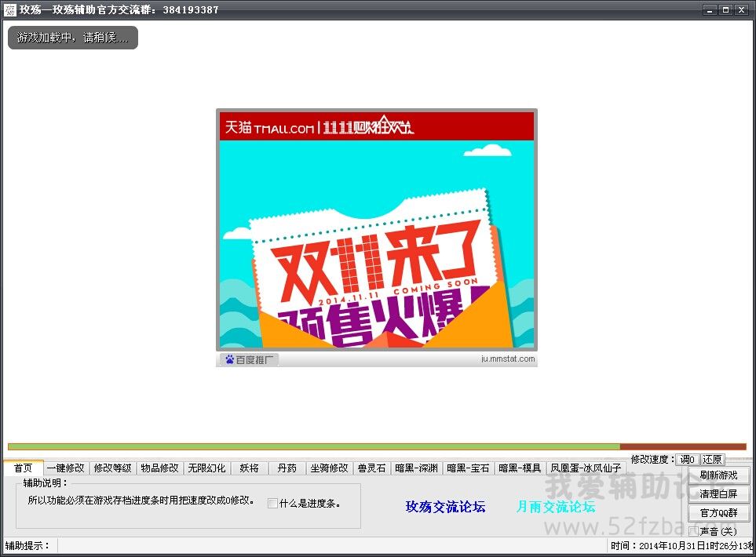Image resolution: width=756 pixels, height=557 pixels.
Task: Click the app icon in title bar
Action: tap(9, 9)
